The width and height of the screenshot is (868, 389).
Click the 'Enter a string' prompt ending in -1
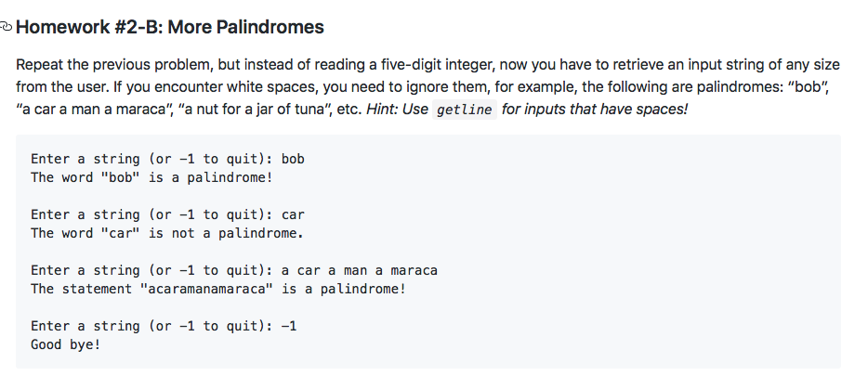coord(164,326)
